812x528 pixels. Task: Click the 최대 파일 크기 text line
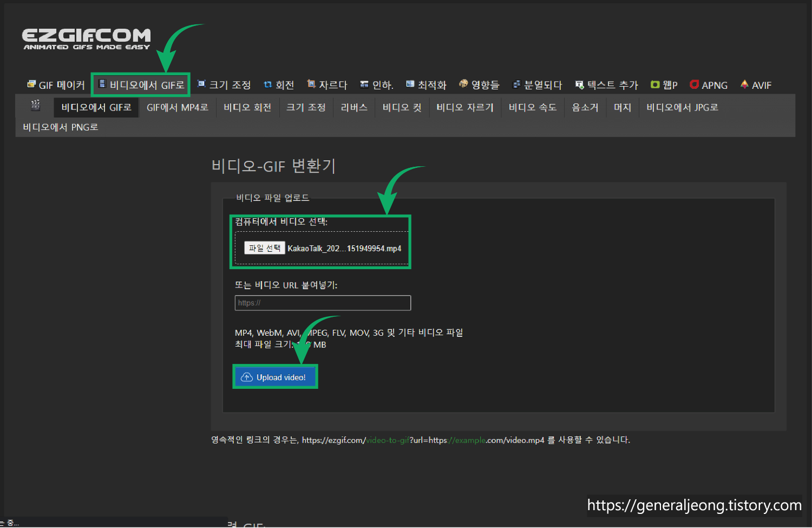click(x=280, y=344)
